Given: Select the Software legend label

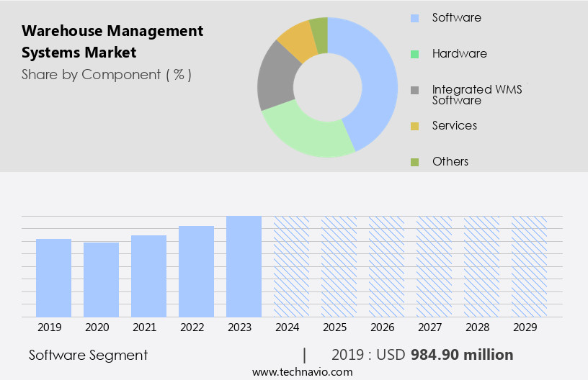Looking at the screenshot, I should 456,17.
